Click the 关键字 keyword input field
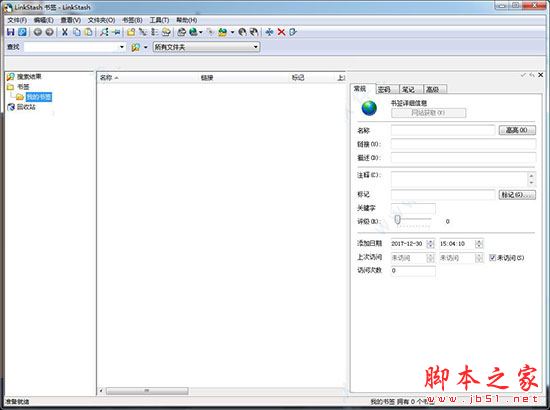 click(414, 208)
